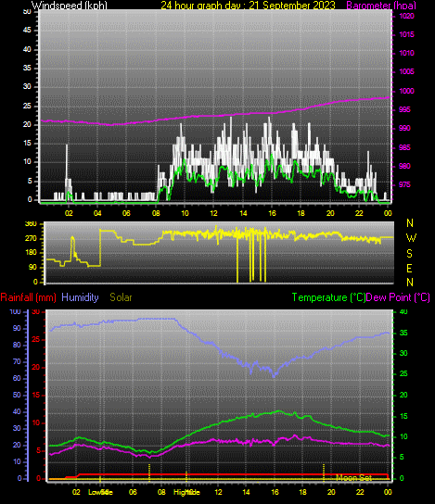435x504 pixels.
Task: Click the Hightide label below bottom graph
Action: (x=186, y=493)
